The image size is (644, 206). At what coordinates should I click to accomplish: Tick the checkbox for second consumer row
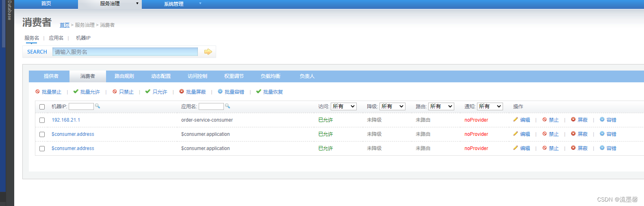(42, 134)
